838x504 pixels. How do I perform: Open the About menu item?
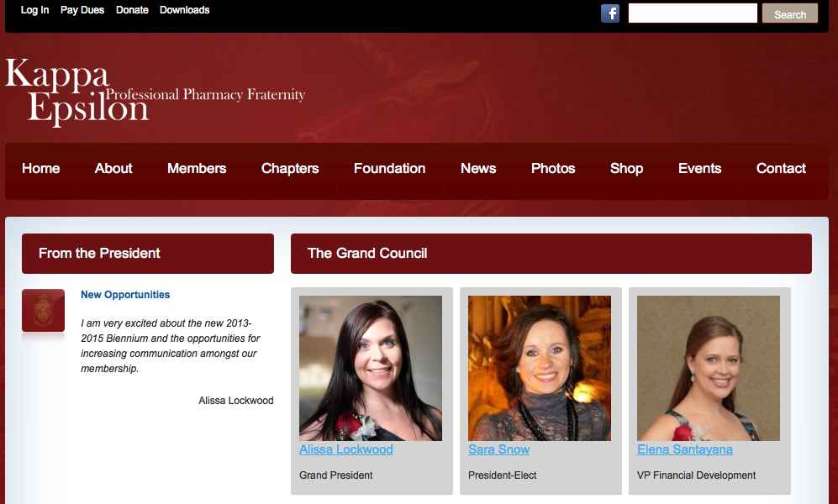click(x=113, y=169)
